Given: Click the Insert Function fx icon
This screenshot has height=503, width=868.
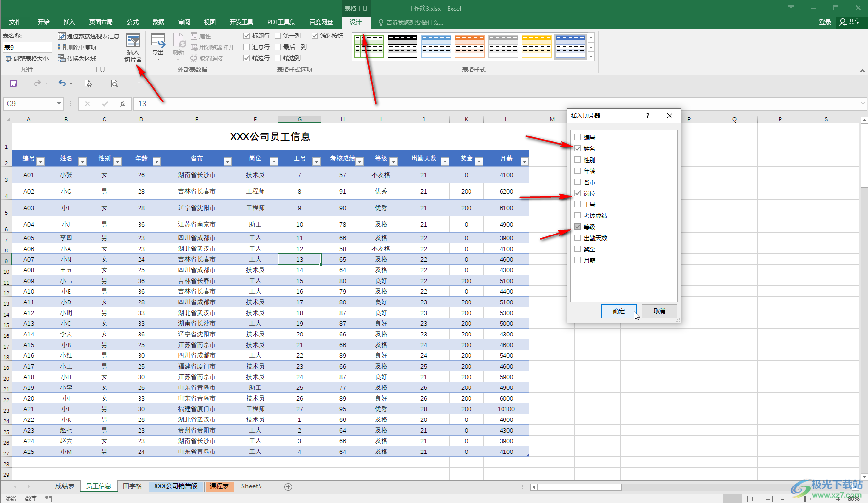Looking at the screenshot, I should click(x=122, y=104).
